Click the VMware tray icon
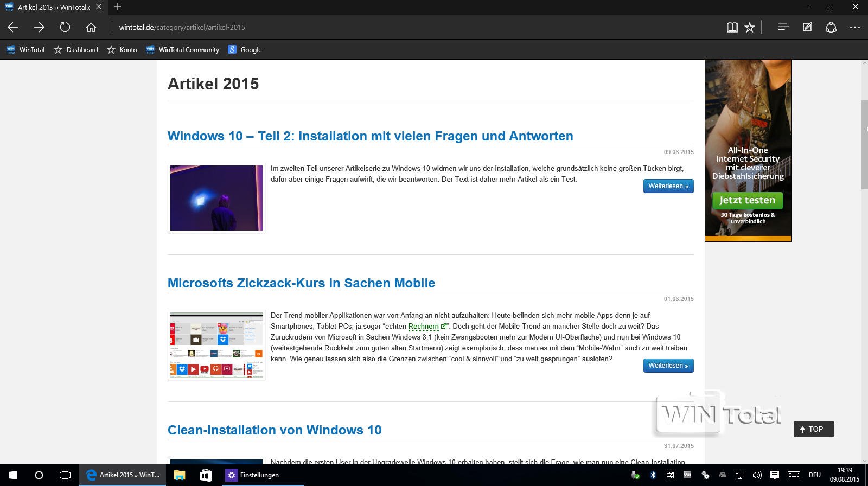This screenshot has width=868, height=486. point(687,475)
